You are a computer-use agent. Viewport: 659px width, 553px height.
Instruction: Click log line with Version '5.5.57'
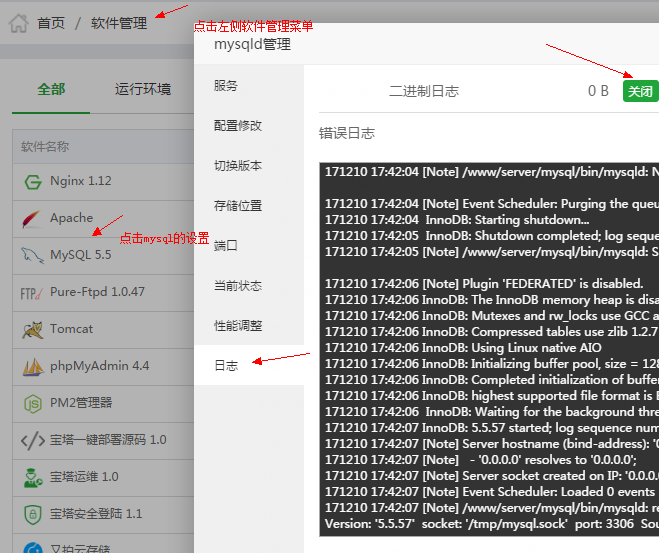[492, 524]
